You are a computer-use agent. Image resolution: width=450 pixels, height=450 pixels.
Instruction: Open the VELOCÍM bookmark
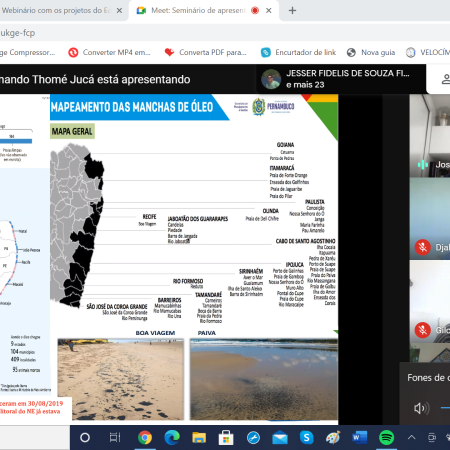(428, 52)
